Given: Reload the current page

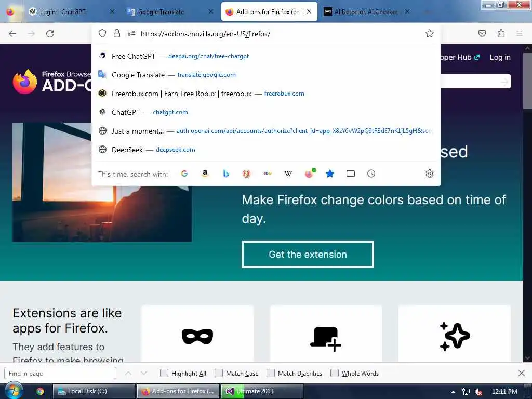Looking at the screenshot, I should point(50,34).
